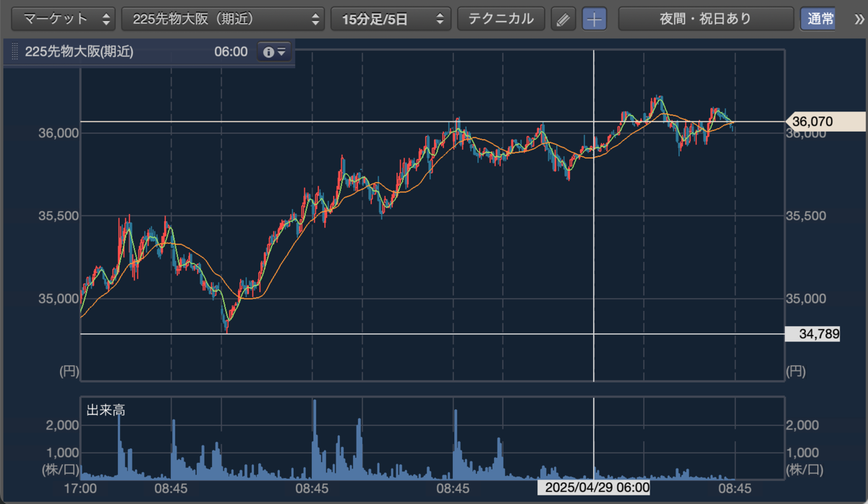Click the 225先物大阪(期近) chart title

pos(79,52)
